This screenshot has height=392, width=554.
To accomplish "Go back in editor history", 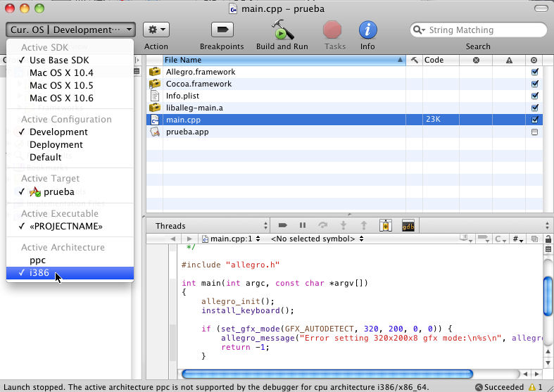I will click(172, 239).
